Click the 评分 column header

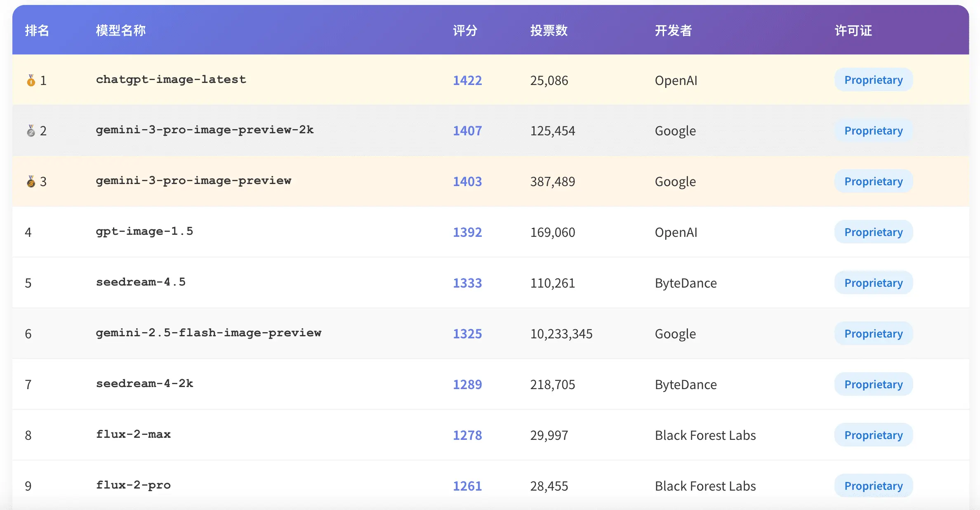click(465, 31)
